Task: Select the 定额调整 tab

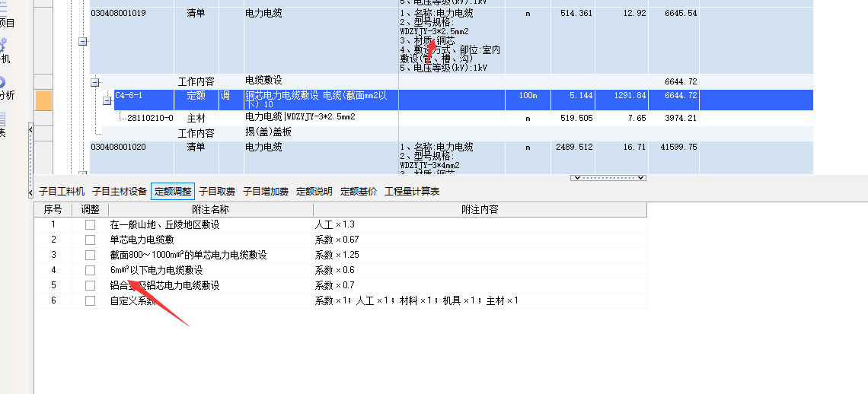Action: [x=174, y=192]
